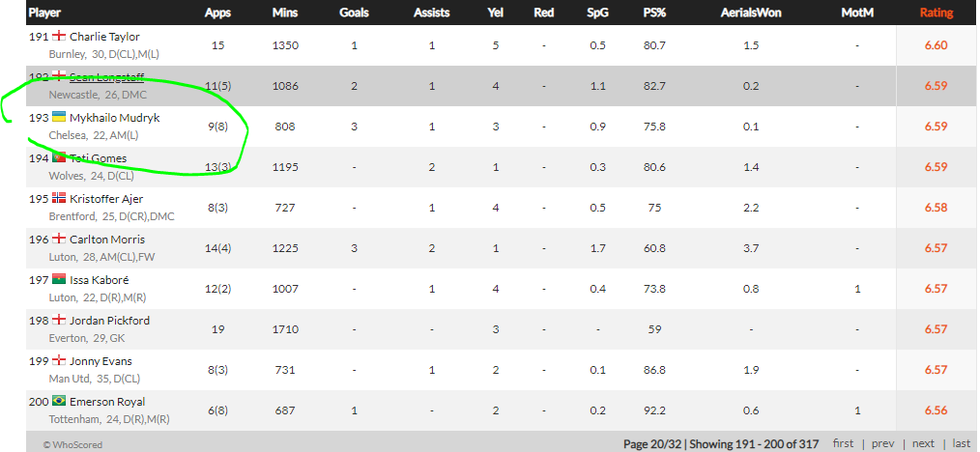The width and height of the screenshot is (980, 452).
Task: Click the Brazil flag beside Emerson Royal
Action: coord(58,402)
